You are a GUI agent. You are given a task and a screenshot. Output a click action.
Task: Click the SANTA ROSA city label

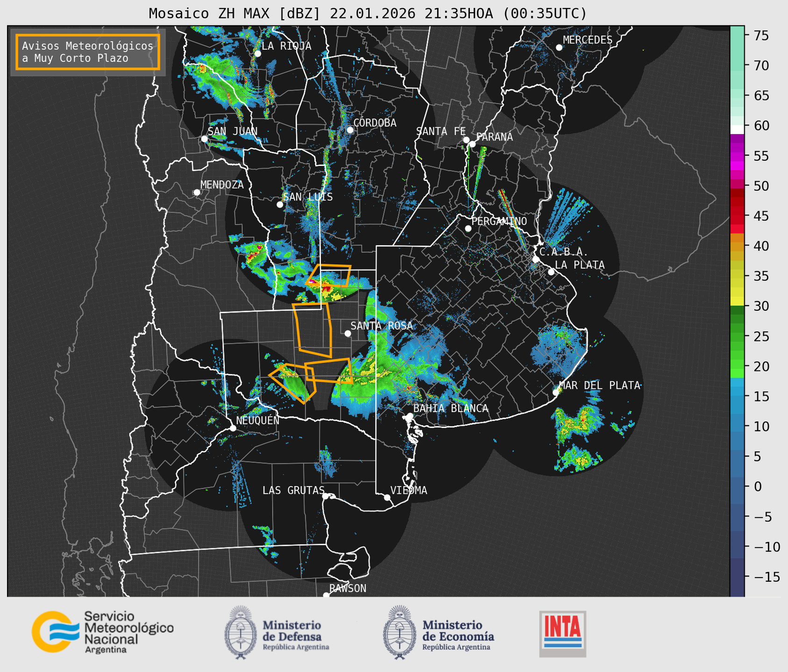(382, 326)
